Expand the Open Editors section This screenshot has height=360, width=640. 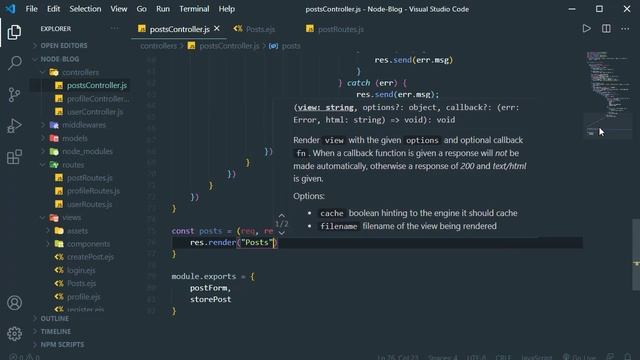pos(63,45)
